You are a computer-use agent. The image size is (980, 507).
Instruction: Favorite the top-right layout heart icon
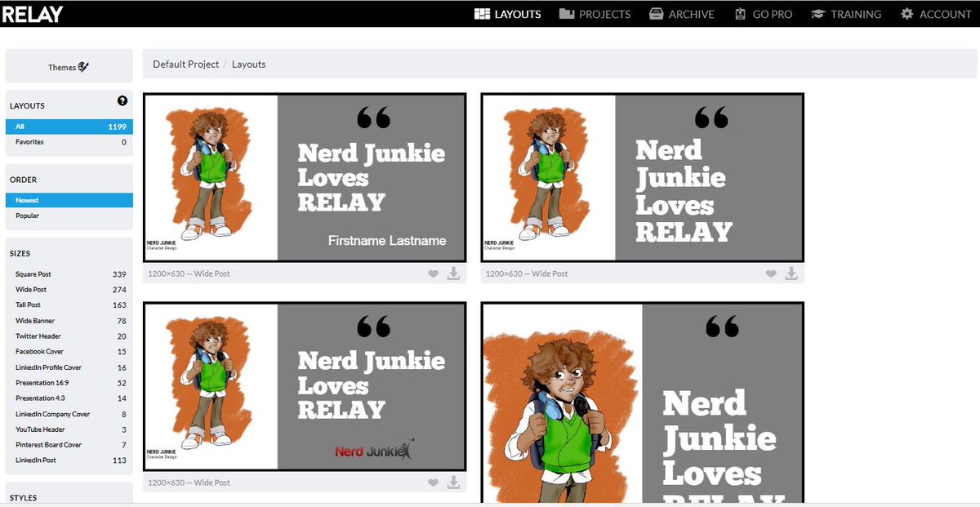770,274
